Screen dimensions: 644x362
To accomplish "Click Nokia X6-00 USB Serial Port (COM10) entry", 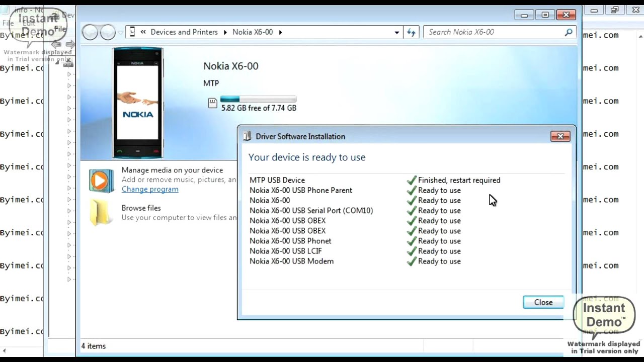I will point(311,211).
